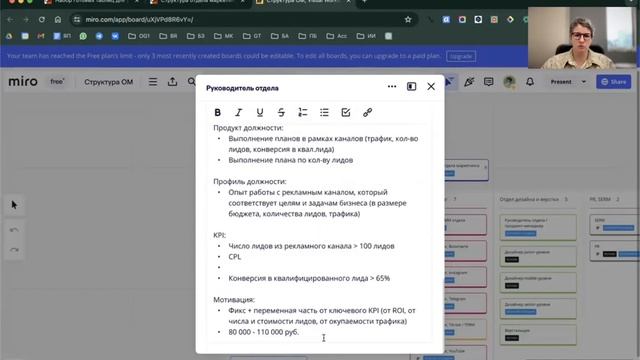The height and width of the screenshot is (360, 640).
Task: Toggle bold formatting in the card editor
Action: coord(218,112)
